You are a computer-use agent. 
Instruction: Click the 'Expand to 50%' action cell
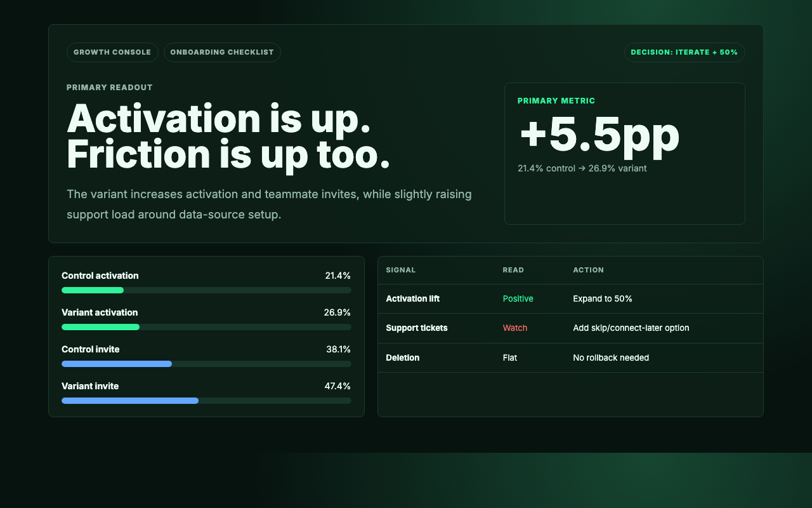603,298
